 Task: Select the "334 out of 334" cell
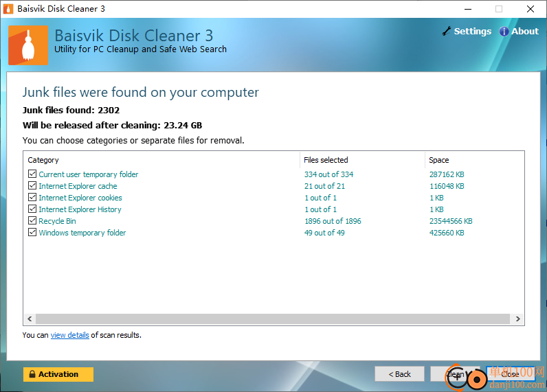click(328, 174)
